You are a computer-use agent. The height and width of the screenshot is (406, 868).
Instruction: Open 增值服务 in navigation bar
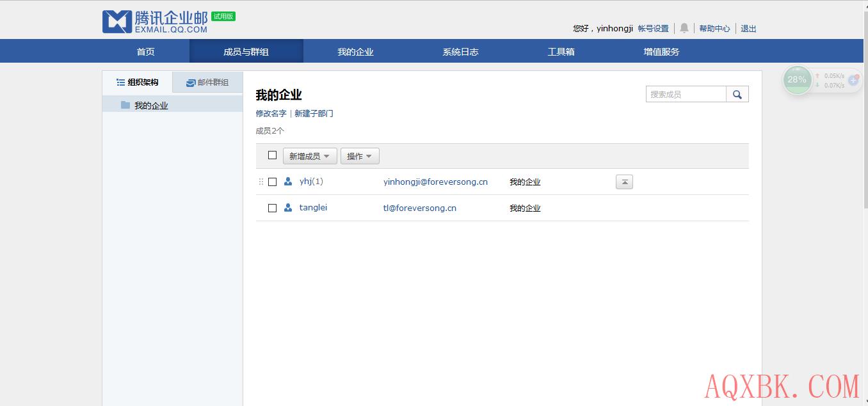tap(661, 51)
